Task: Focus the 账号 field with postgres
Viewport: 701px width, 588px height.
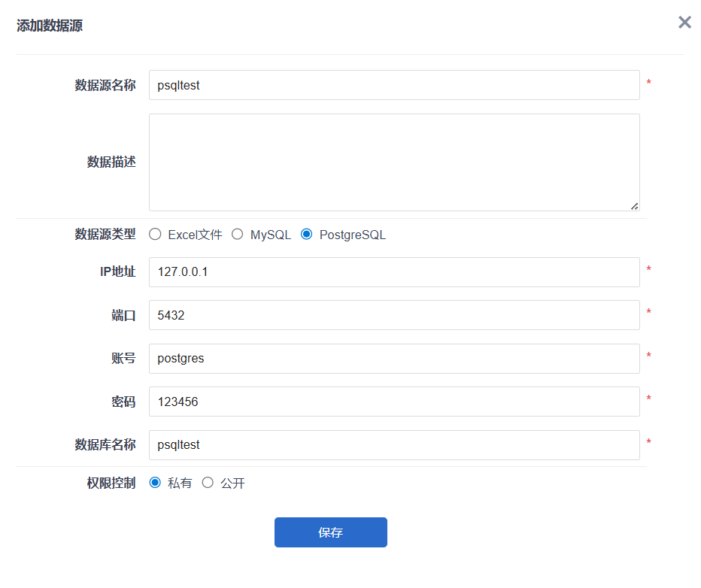Action: coord(394,359)
